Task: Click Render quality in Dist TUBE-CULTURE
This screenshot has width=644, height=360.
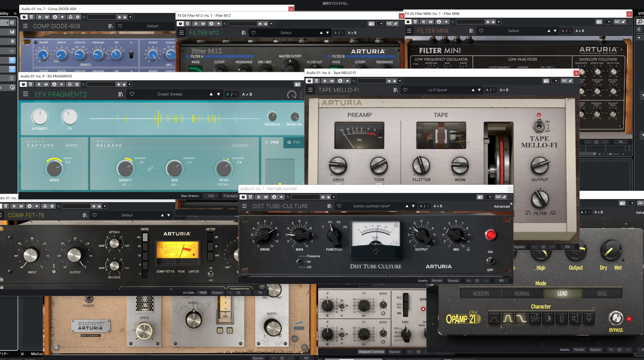Action: 437,281
